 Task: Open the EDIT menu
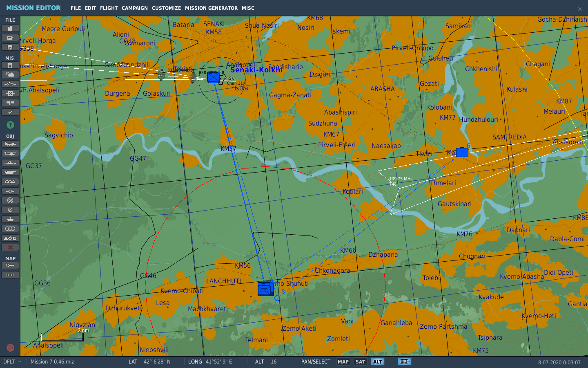(90, 8)
